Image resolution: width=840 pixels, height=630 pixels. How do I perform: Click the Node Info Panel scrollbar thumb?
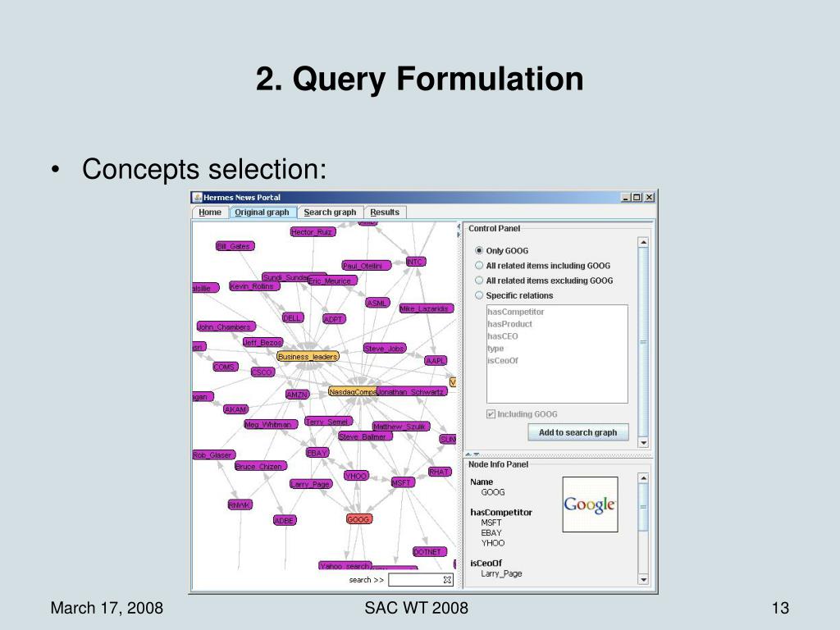[x=643, y=507]
